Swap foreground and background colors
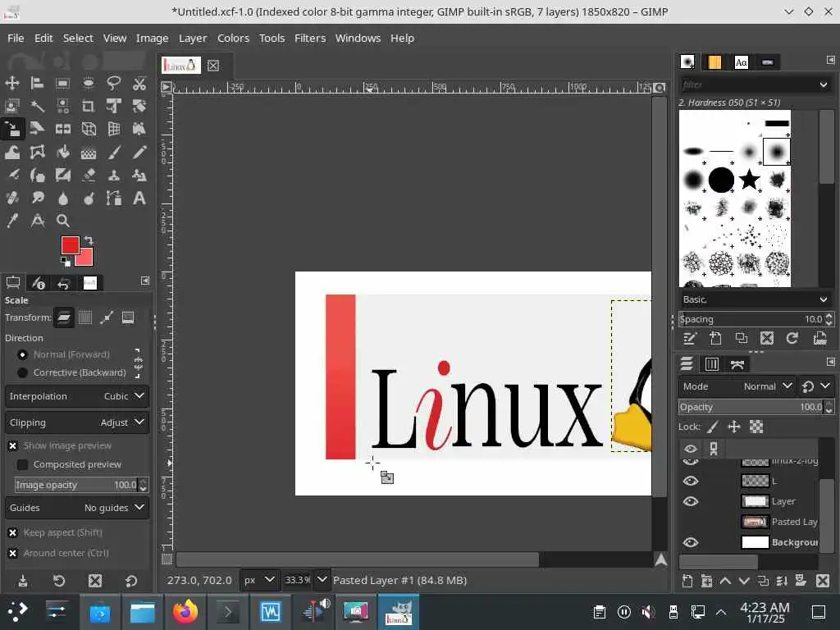The image size is (840, 630). point(89,240)
